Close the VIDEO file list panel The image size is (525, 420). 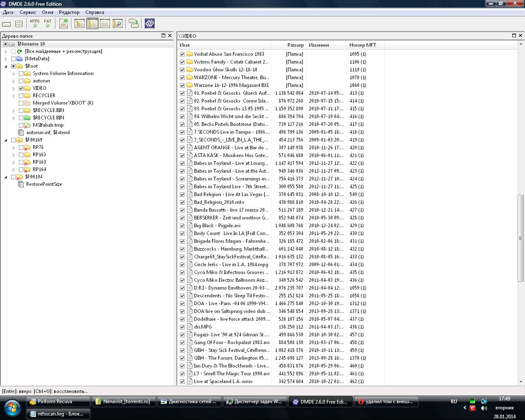click(520, 36)
